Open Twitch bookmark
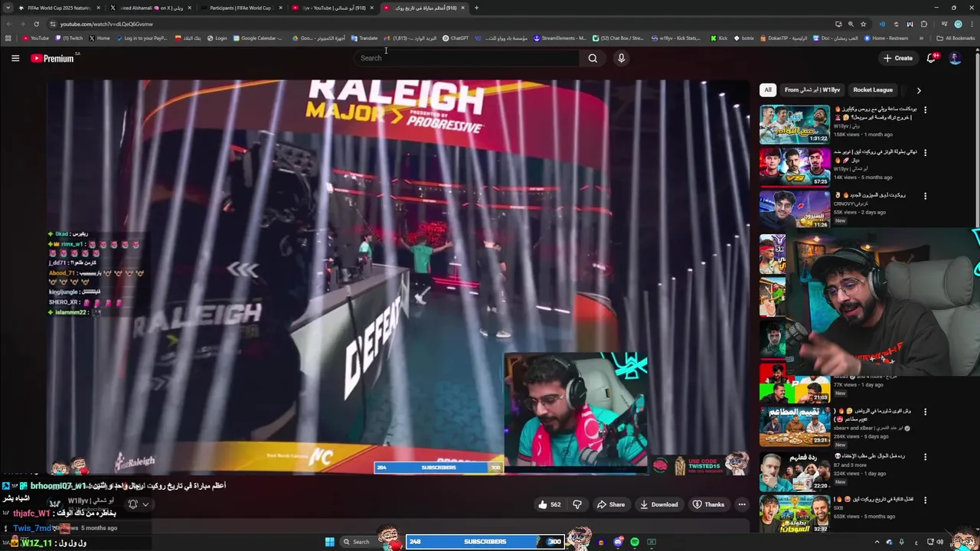Image resolution: width=980 pixels, height=551 pixels. click(69, 38)
